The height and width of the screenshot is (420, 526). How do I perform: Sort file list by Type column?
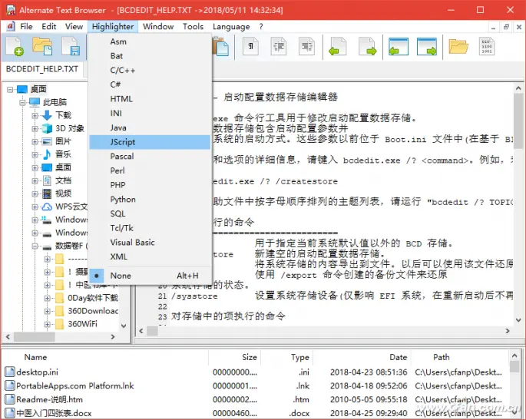point(287,357)
